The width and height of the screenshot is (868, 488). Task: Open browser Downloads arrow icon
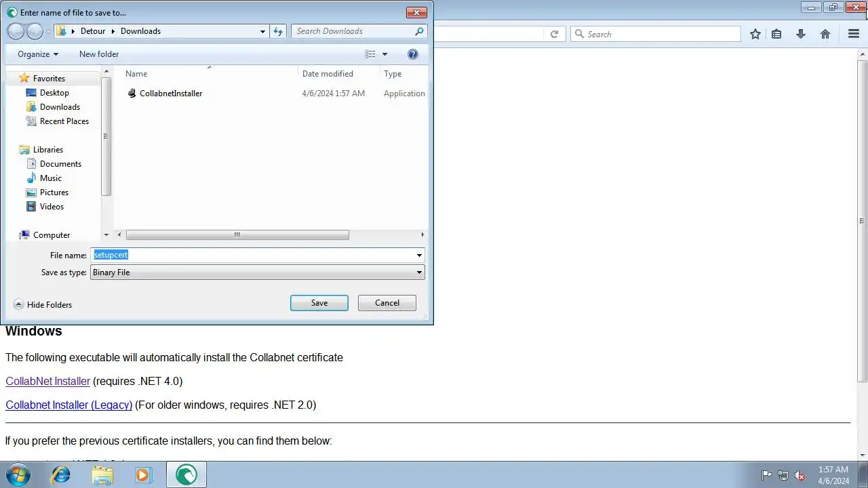(801, 34)
